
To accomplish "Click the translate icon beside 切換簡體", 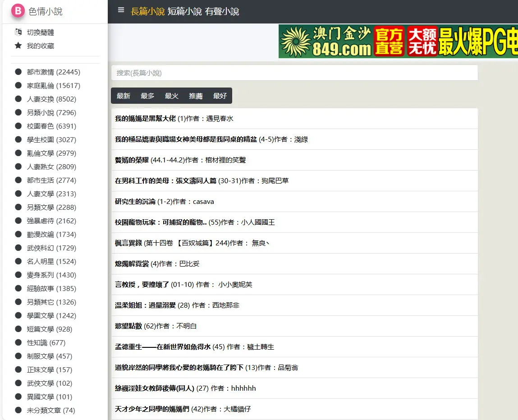I will tap(18, 32).
